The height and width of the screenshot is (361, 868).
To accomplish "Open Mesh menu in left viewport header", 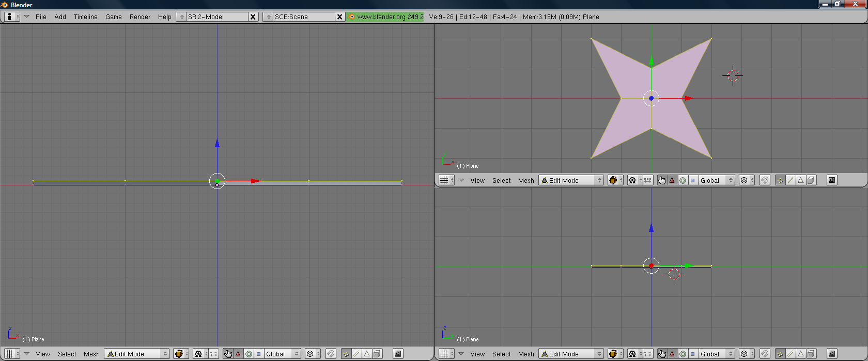I will tap(91, 354).
